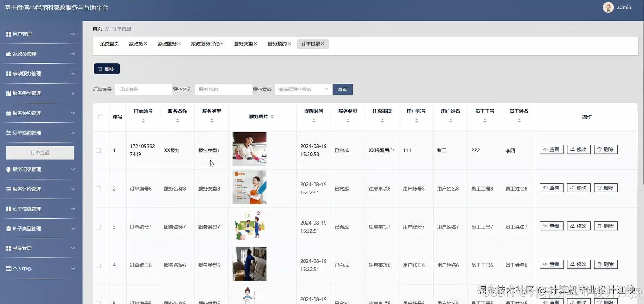644x304 pixels.
Task: Toggle the select-all checkbox in table header
Action: (101, 117)
